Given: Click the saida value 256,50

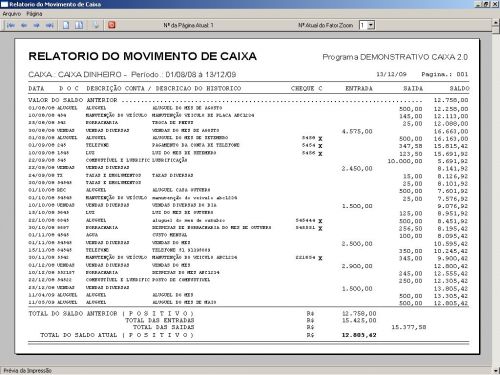Looking at the screenshot, I should [411, 229].
